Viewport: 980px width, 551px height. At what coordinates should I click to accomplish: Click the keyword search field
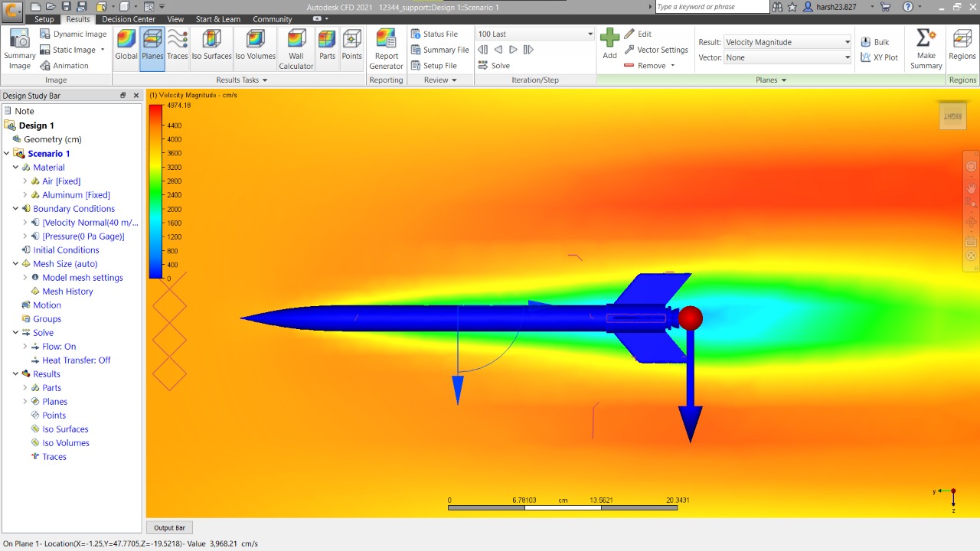[712, 7]
